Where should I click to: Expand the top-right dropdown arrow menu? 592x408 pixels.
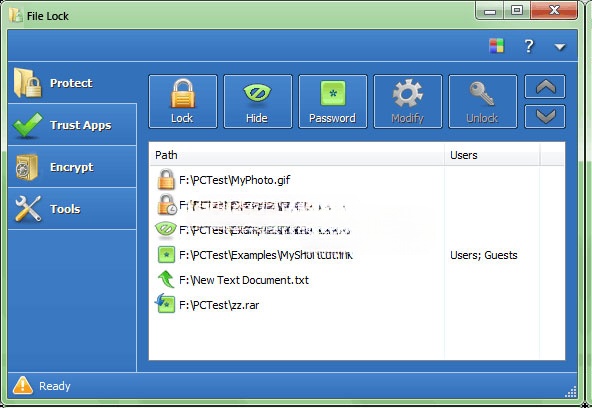coord(560,47)
